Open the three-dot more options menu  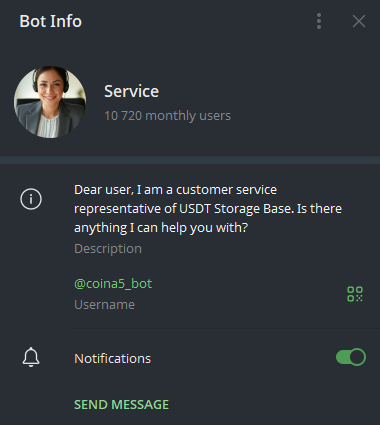[319, 21]
